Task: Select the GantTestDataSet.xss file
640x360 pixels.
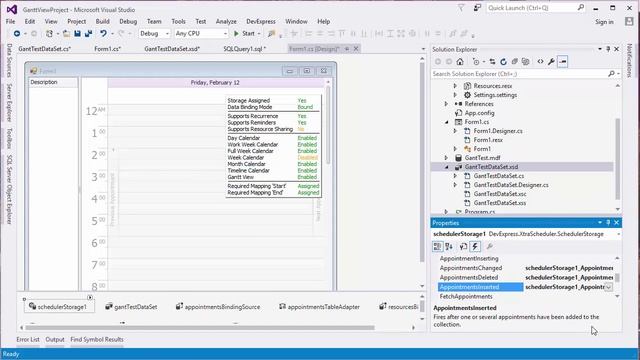Action: (500, 203)
